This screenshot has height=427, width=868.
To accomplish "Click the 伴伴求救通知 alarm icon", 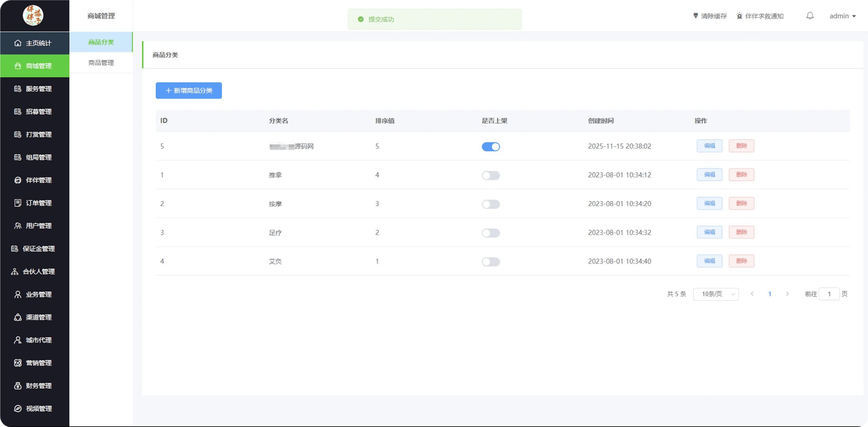I will pyautogui.click(x=739, y=16).
